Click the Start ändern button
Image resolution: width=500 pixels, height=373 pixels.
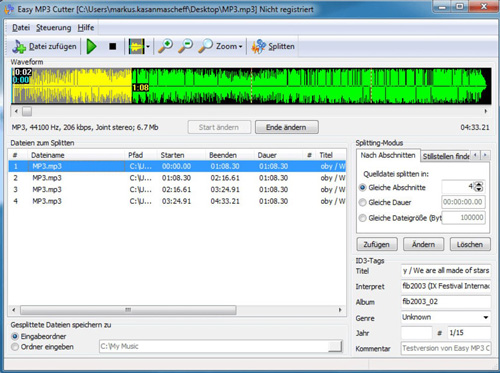pyautogui.click(x=219, y=127)
